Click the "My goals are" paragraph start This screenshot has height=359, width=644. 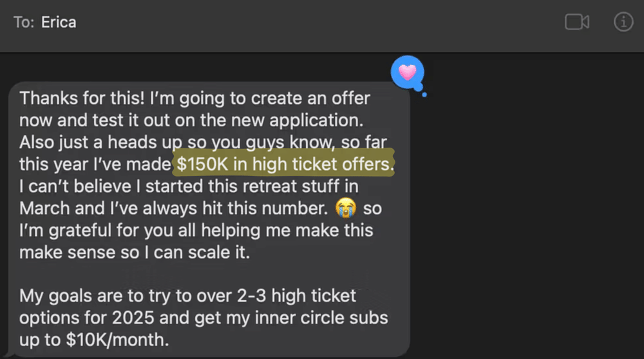pyautogui.click(x=64, y=296)
